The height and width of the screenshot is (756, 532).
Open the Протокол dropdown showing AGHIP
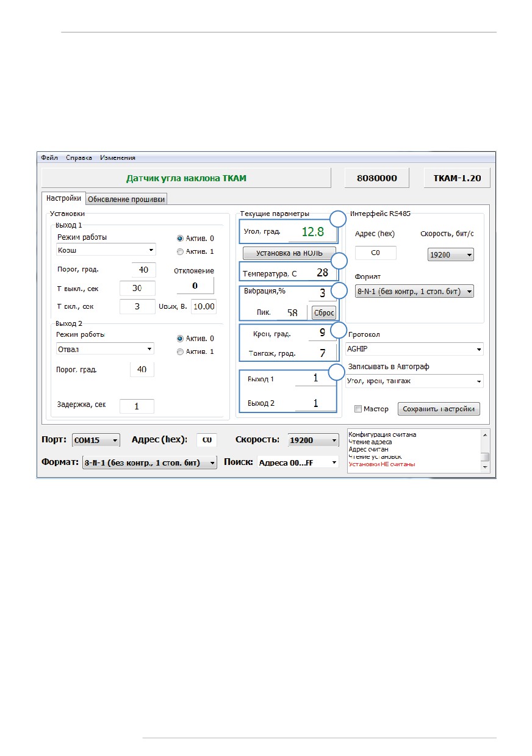tap(414, 349)
